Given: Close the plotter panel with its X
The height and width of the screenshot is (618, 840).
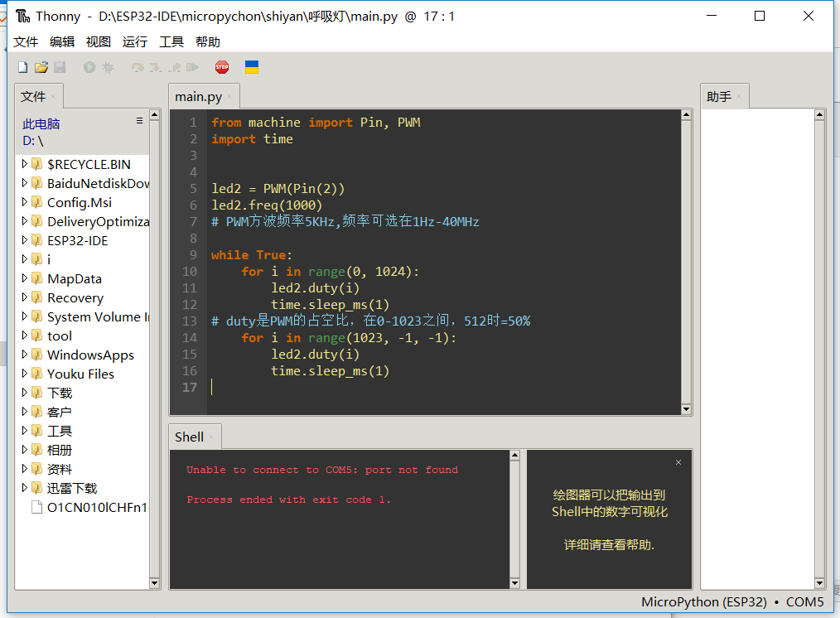Looking at the screenshot, I should 678,462.
